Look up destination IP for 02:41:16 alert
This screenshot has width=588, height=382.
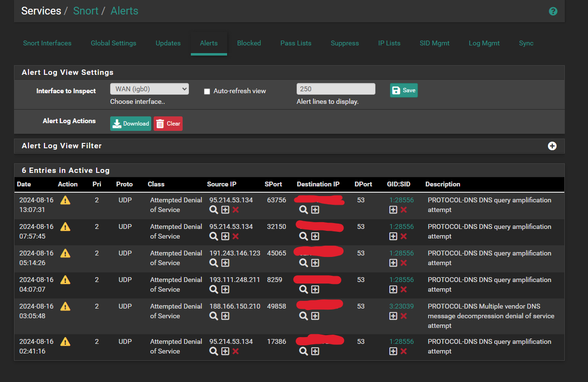303,351
